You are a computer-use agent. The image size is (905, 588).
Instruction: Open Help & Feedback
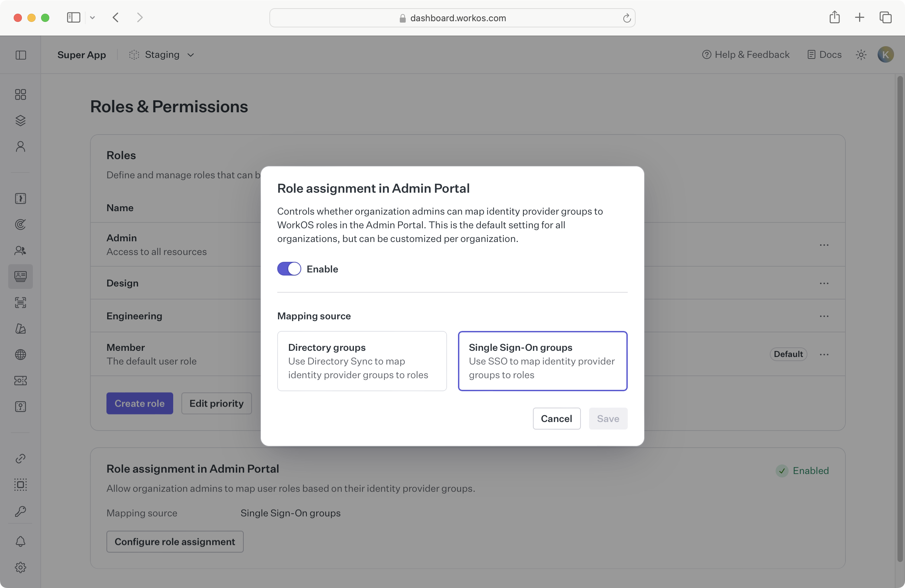point(746,54)
